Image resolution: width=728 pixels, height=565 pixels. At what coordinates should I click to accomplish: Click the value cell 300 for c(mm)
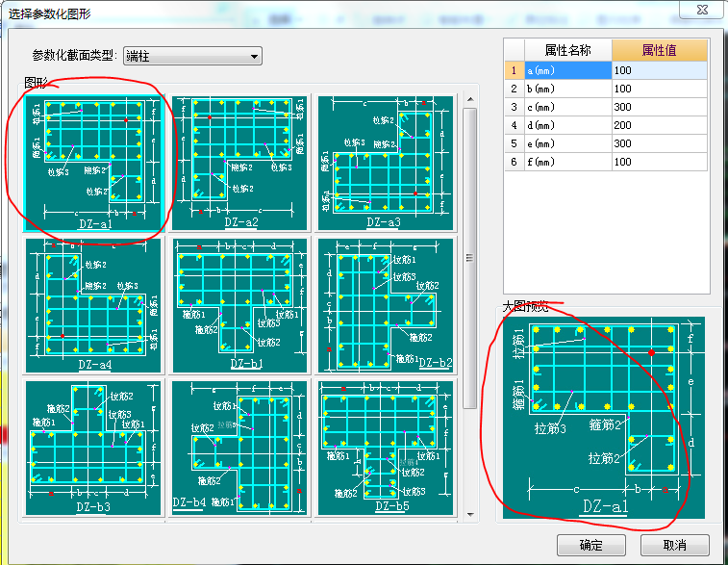point(660,107)
